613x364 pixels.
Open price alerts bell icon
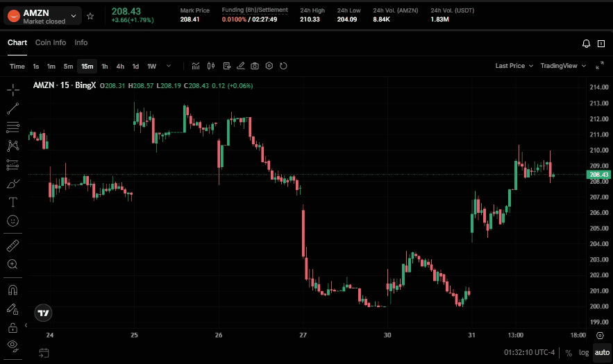click(x=586, y=43)
